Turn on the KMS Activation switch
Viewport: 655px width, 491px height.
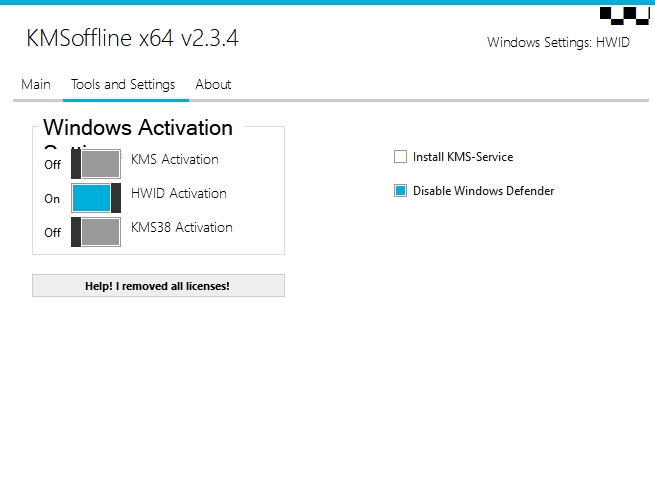(x=96, y=164)
